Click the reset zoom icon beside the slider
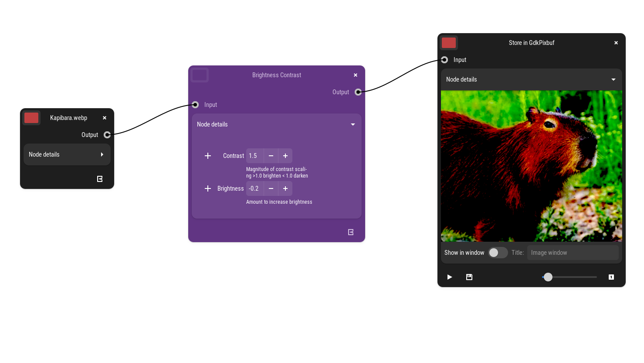 click(611, 277)
